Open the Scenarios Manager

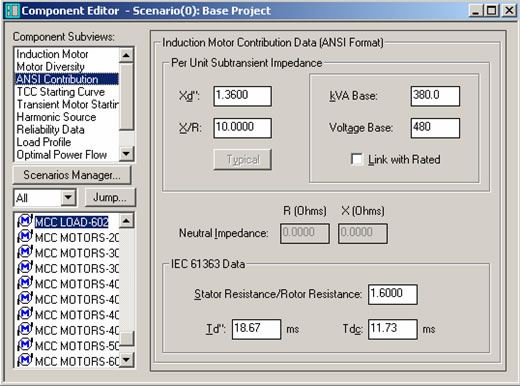(72, 175)
